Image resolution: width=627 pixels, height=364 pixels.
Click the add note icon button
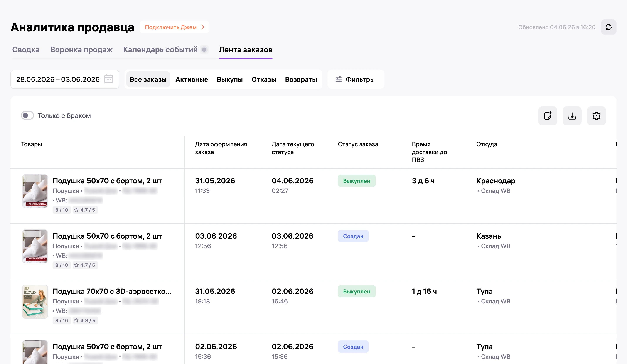548,116
